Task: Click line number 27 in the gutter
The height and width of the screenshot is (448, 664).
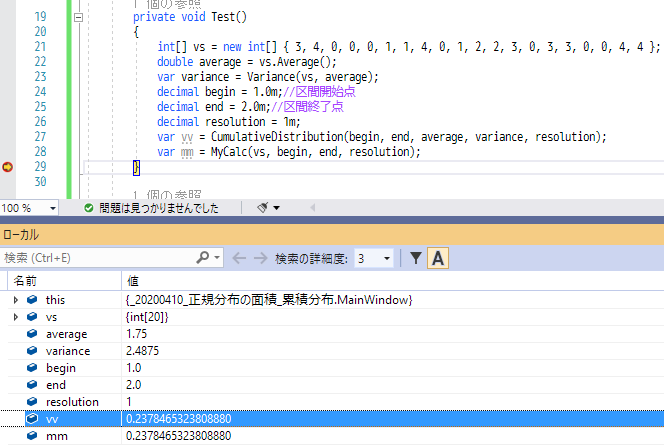Action: point(40,137)
